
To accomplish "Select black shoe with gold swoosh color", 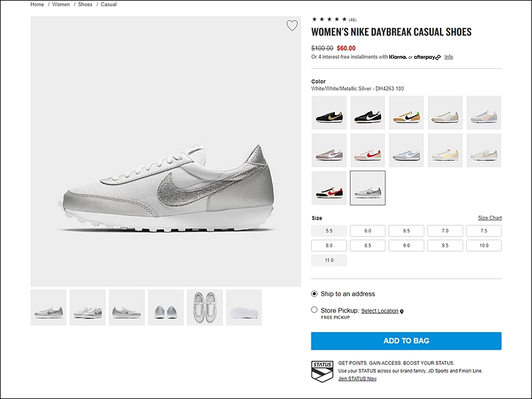I will point(329,113).
